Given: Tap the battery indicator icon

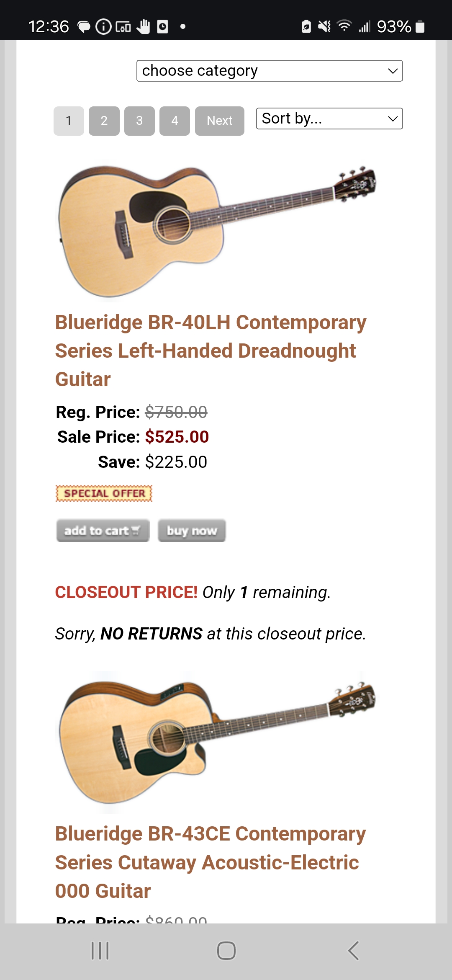Looking at the screenshot, I should 420,27.
